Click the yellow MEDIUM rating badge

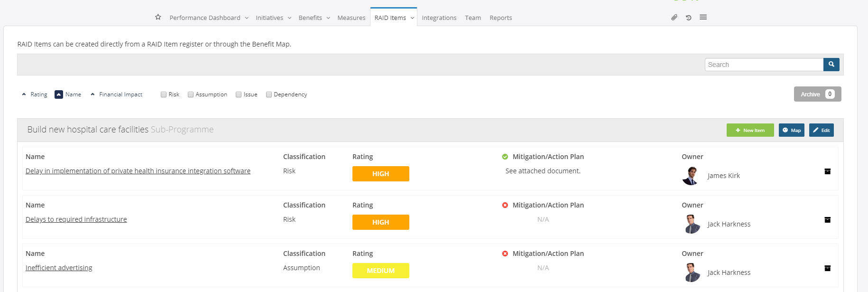click(x=380, y=271)
